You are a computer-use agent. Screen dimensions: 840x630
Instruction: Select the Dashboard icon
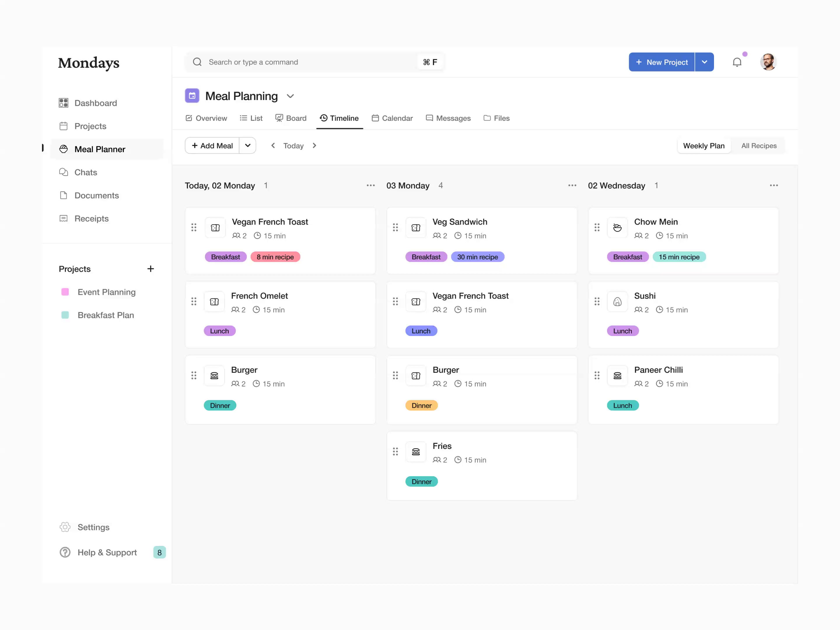64,103
